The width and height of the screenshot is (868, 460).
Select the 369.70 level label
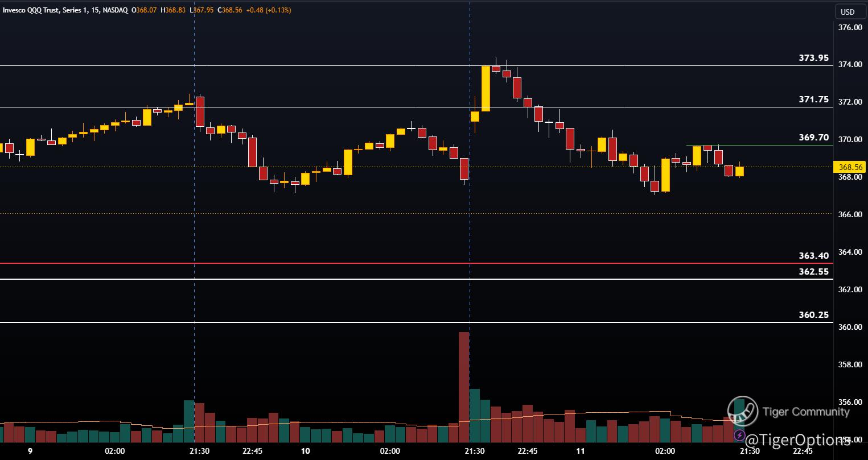click(x=814, y=138)
